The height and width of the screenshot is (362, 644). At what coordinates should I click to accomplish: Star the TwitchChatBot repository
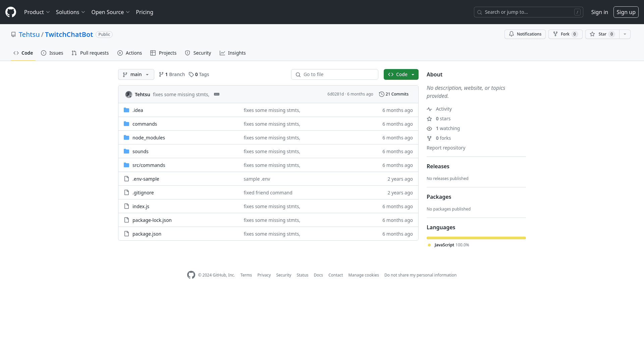[x=602, y=34]
